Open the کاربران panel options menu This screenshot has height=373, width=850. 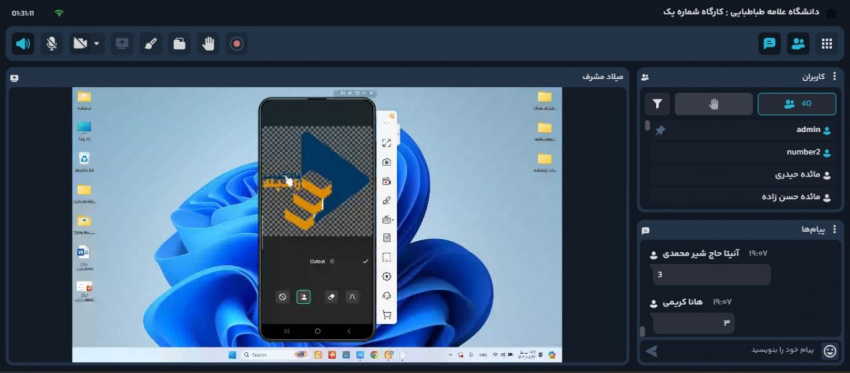(x=835, y=77)
